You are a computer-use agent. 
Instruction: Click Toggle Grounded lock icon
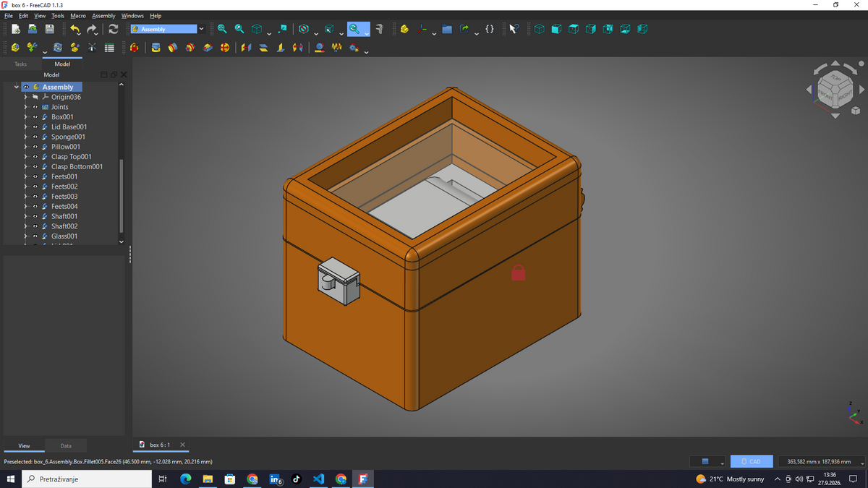click(135, 48)
